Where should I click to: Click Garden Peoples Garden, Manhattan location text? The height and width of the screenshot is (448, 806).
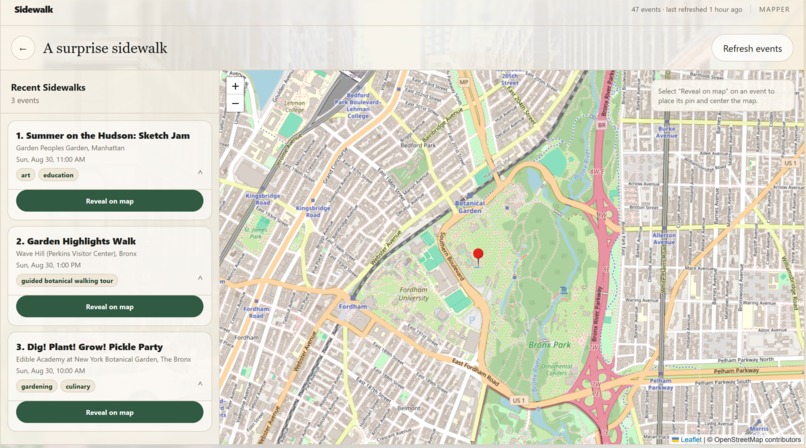(x=70, y=148)
